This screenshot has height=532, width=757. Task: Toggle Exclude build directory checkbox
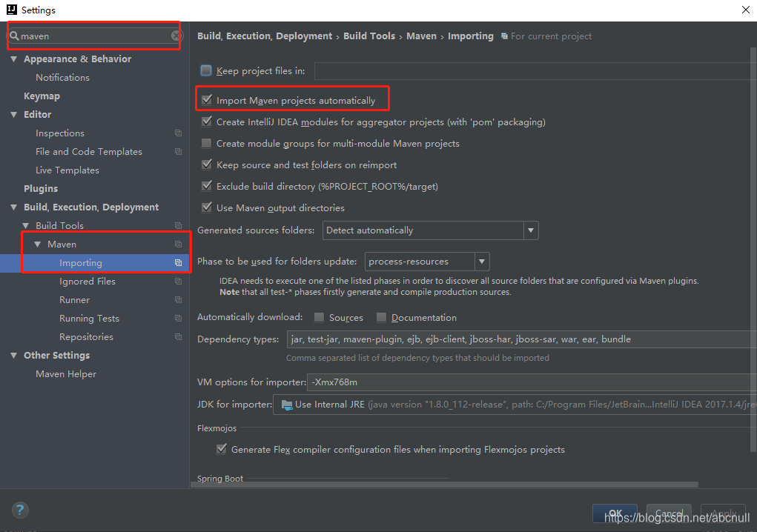click(x=207, y=186)
